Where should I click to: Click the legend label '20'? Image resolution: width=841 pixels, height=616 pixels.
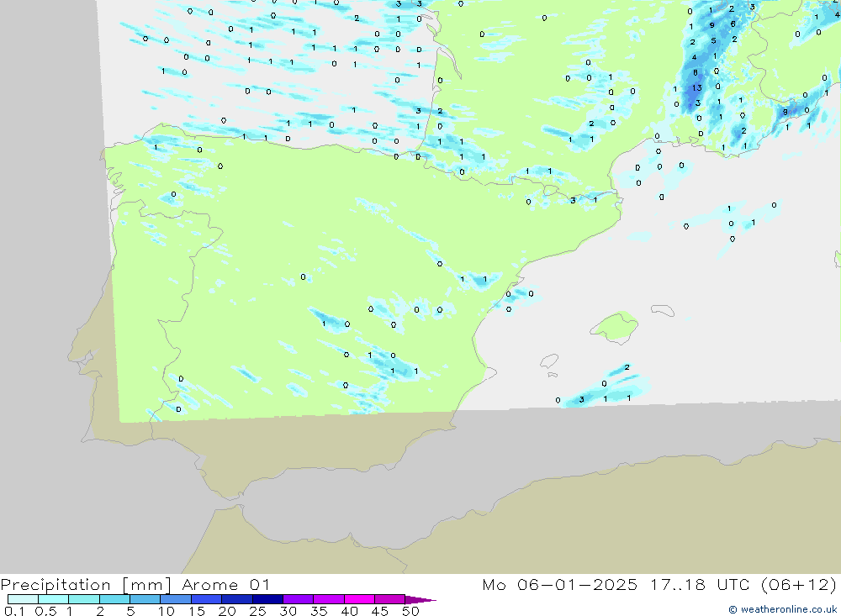coord(227,611)
